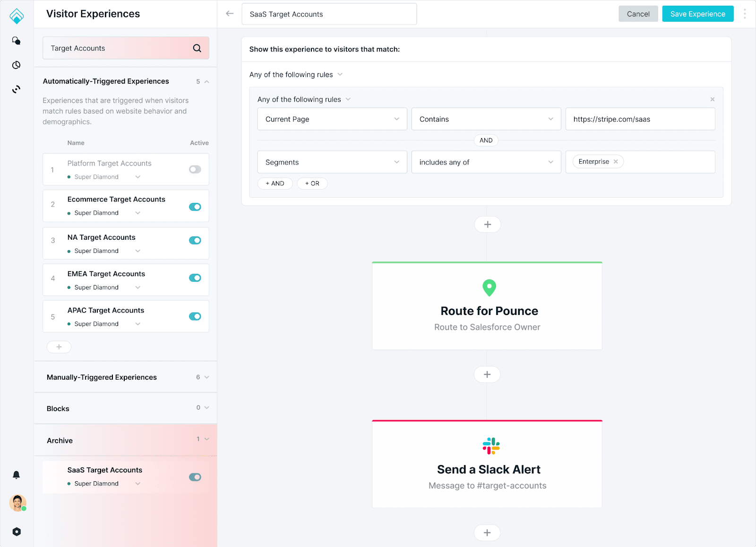Open the analytics pie chart icon
756x547 pixels.
tap(17, 65)
